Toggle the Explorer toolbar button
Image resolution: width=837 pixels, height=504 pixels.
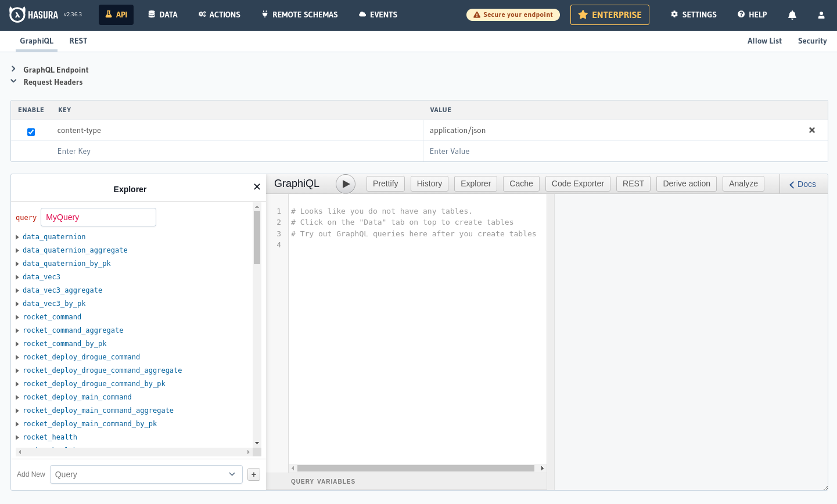(x=476, y=183)
